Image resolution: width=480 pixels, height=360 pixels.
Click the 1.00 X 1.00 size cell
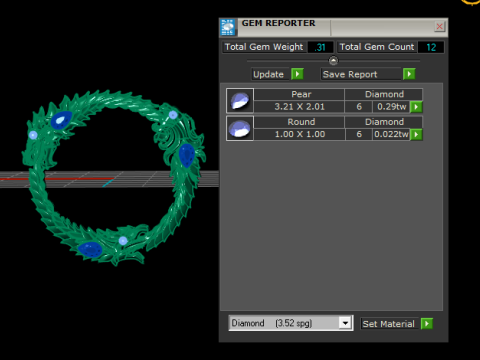coord(299,134)
